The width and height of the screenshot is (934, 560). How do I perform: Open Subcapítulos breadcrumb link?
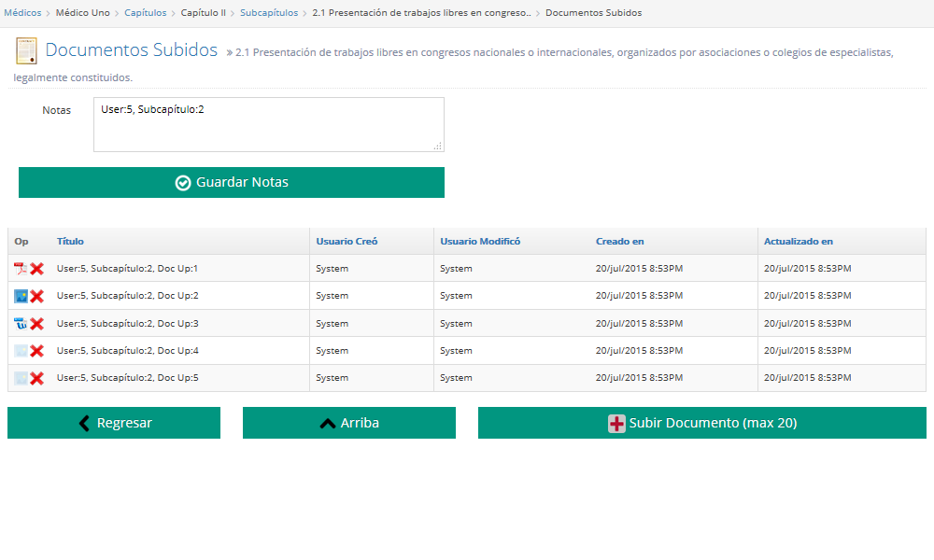click(269, 13)
